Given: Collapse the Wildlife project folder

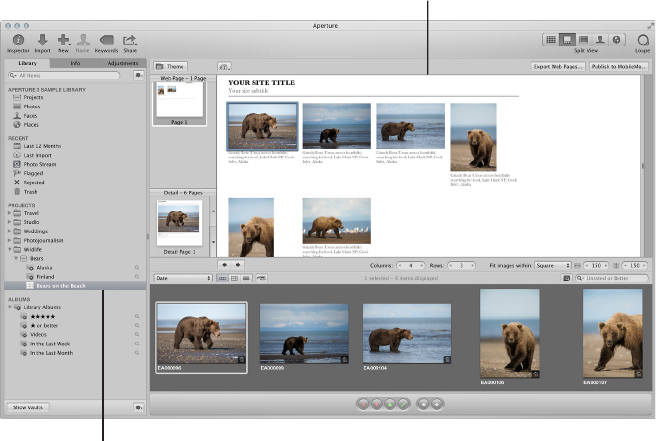Looking at the screenshot, I should (10, 247).
